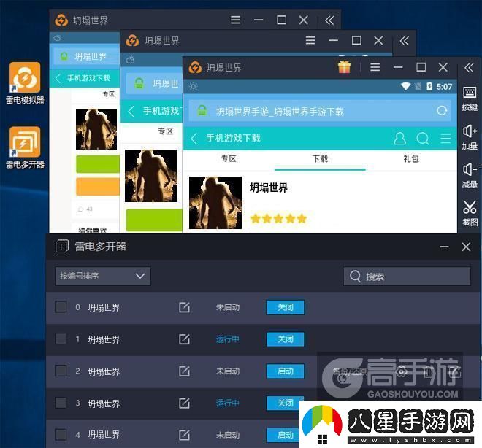Open the 按编号排序 sort dropdown
This screenshot has height=448, width=482.
click(103, 276)
